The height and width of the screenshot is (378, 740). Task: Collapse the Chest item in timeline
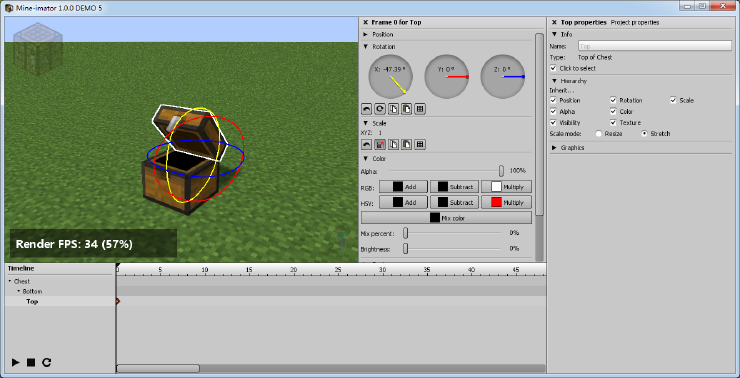tap(10, 281)
